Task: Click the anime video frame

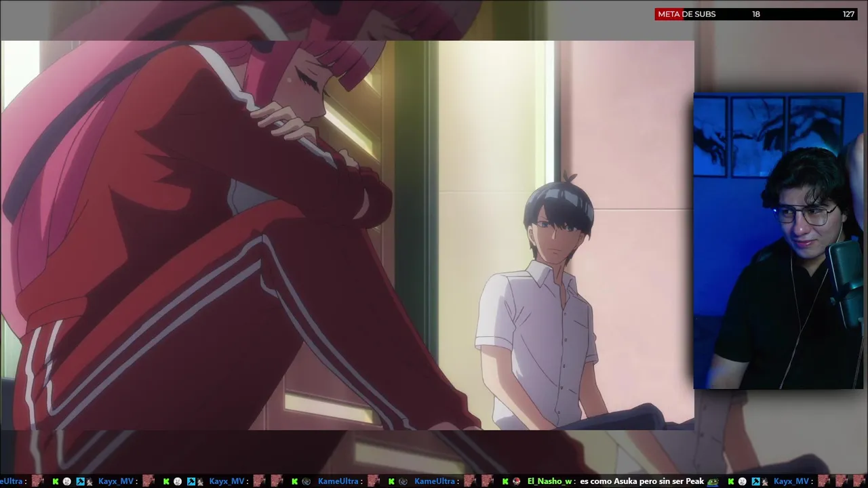Action: (347, 235)
